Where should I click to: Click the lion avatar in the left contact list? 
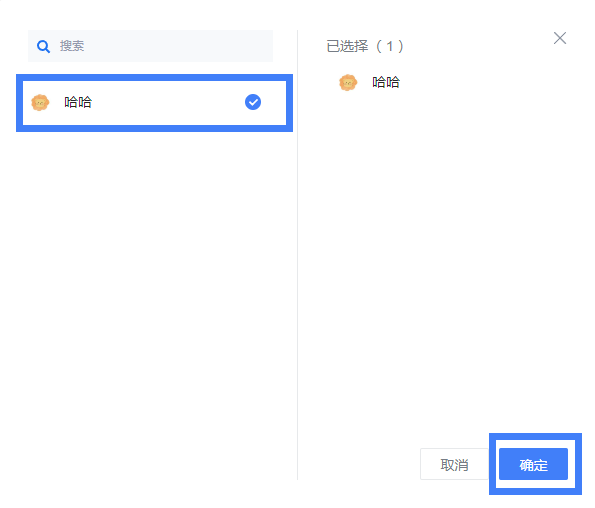click(x=40, y=102)
